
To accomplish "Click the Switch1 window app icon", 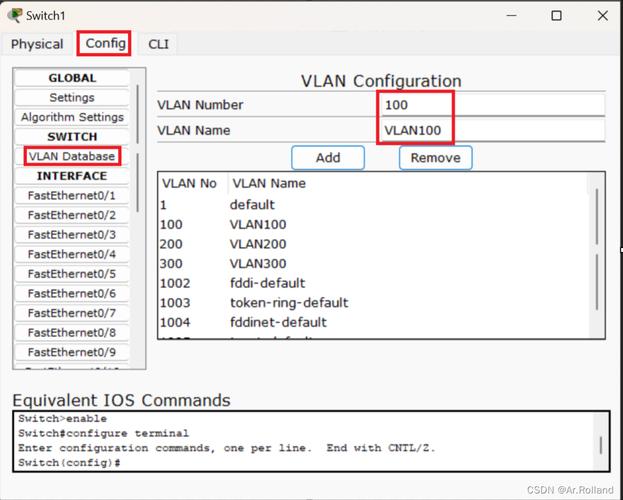I will coord(15,16).
